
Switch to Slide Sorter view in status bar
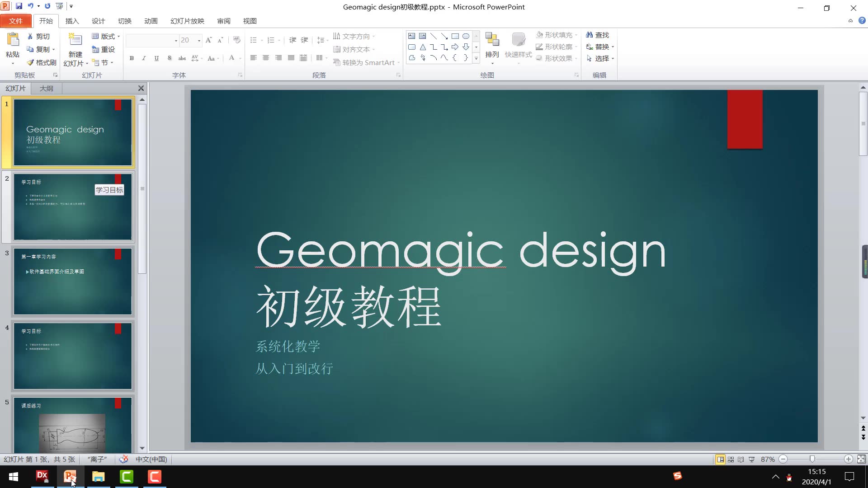pos(731,459)
